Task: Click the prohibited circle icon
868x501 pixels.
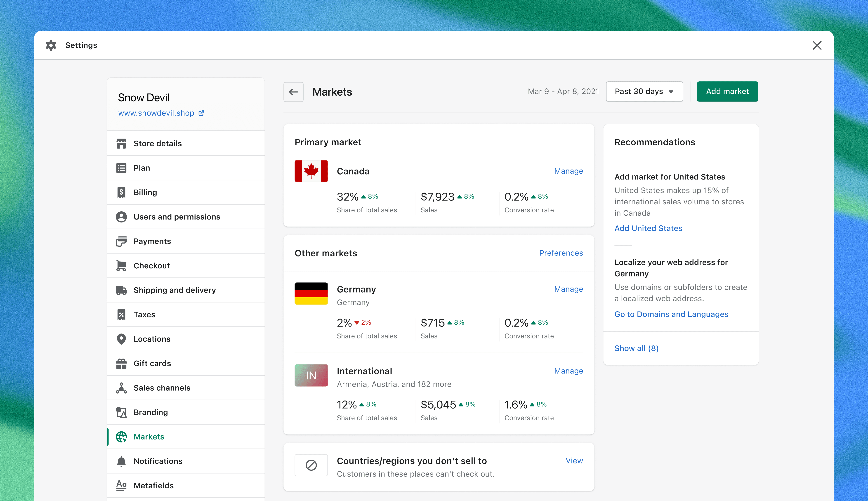Action: [x=311, y=465]
